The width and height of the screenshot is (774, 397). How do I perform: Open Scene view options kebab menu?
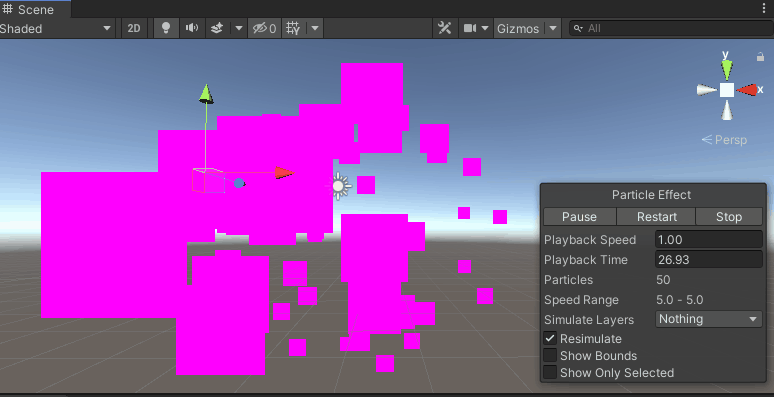(764, 8)
